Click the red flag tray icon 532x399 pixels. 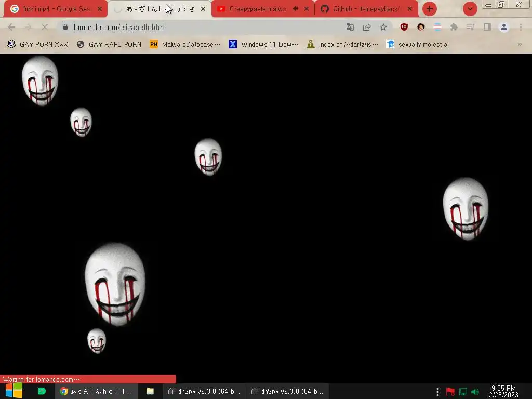(450, 392)
